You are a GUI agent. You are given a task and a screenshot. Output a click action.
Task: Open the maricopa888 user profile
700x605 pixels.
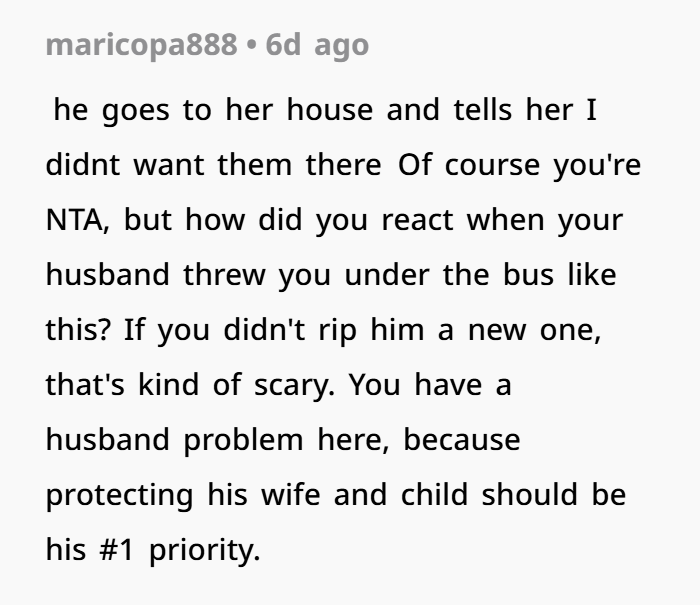coord(141,46)
